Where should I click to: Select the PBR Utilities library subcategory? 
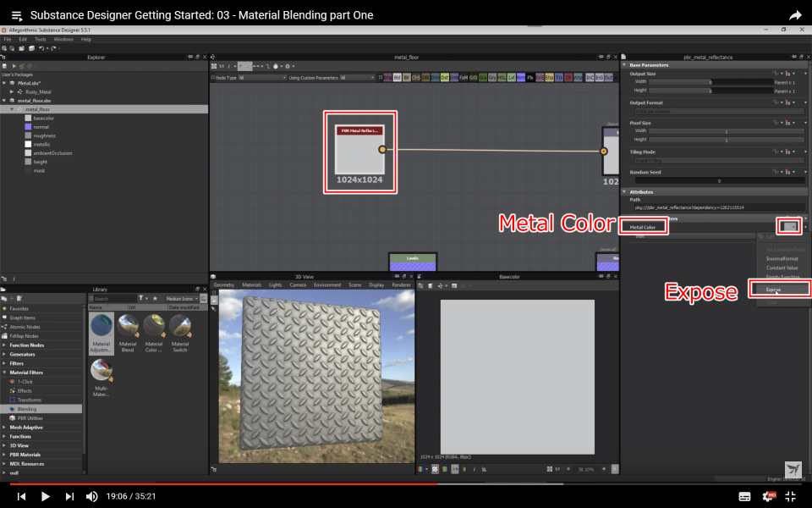click(30, 418)
